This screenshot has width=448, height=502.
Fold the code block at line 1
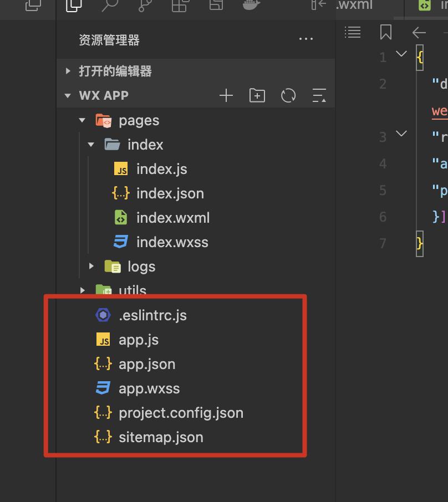(x=401, y=54)
